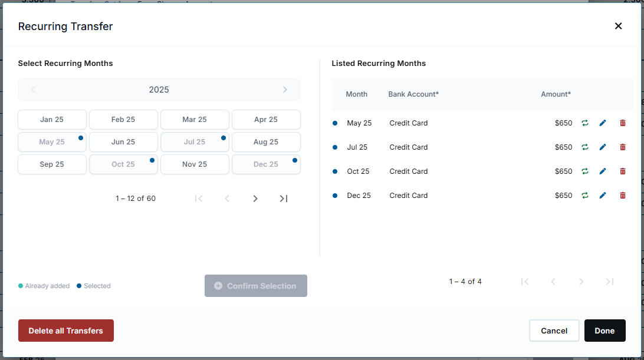Select the Jun 25 month
The height and width of the screenshot is (360, 644).
tap(123, 141)
